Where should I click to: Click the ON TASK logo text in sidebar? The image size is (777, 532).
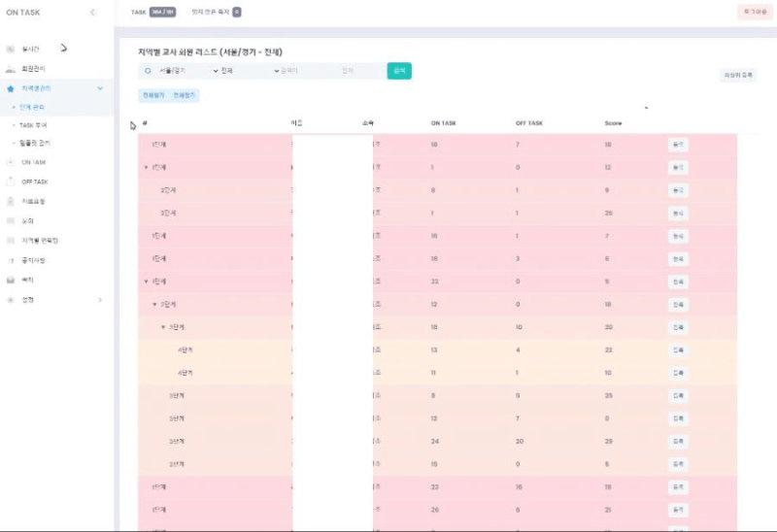tap(23, 13)
